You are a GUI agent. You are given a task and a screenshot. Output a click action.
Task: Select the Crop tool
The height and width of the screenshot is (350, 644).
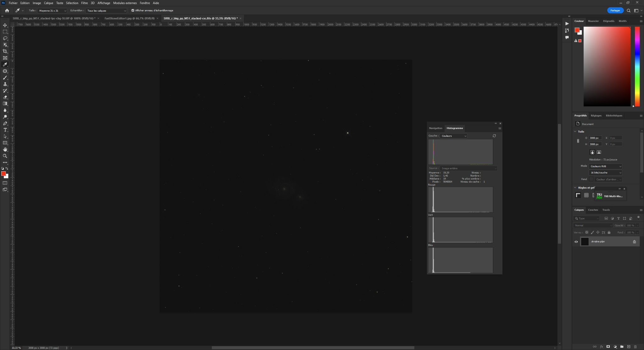point(5,51)
